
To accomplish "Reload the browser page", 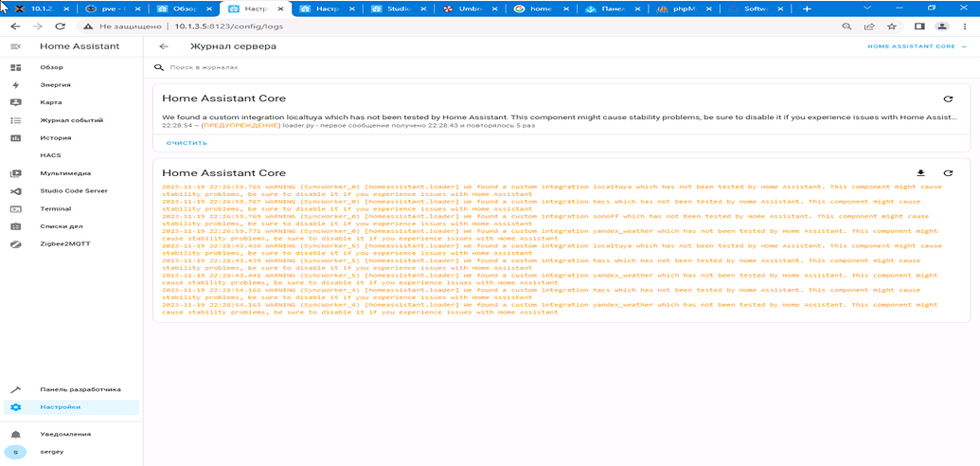I will tap(61, 27).
